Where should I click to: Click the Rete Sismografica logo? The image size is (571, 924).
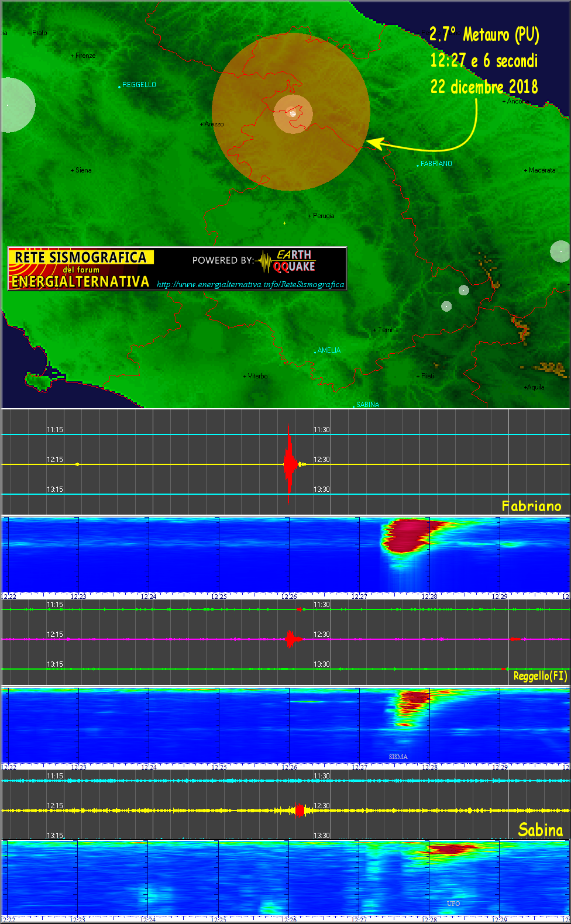pos(80,269)
